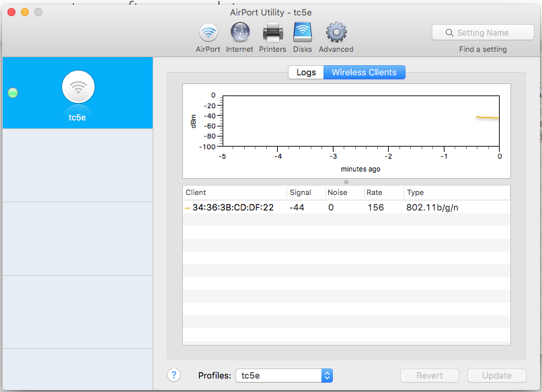Open the Printers settings pane
The height and width of the screenshot is (392, 542).
[x=273, y=38]
